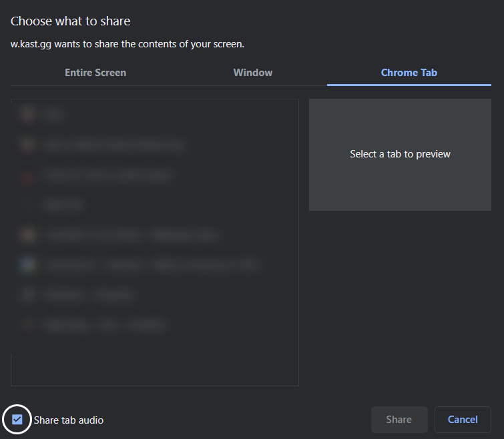Click the 'Select a tab to preview' area

[400, 154]
